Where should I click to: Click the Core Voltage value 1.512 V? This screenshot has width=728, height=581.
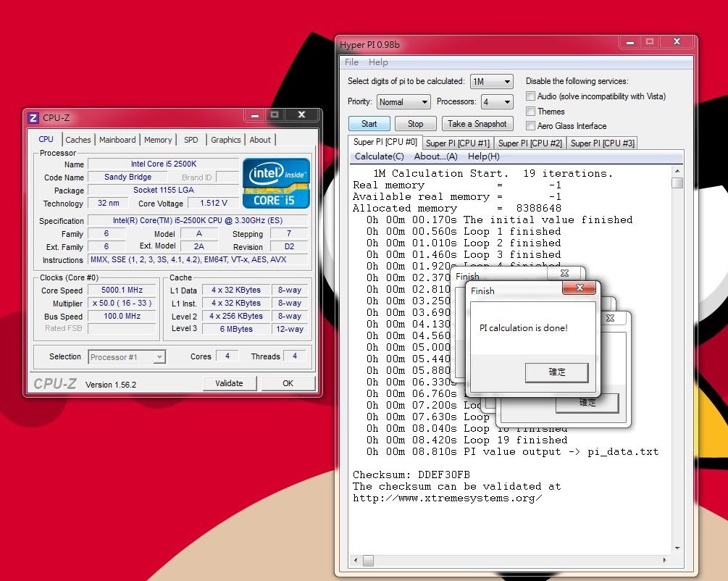213,203
